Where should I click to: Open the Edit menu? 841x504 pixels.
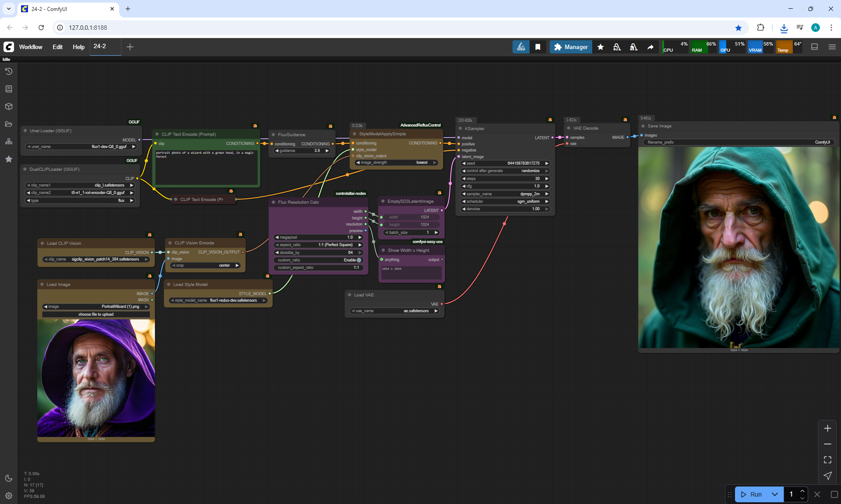(57, 47)
